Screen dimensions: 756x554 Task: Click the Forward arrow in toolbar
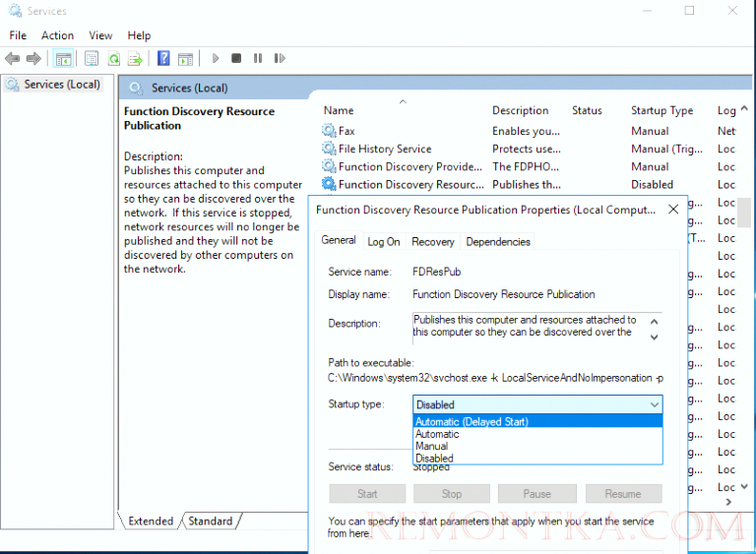click(x=34, y=59)
